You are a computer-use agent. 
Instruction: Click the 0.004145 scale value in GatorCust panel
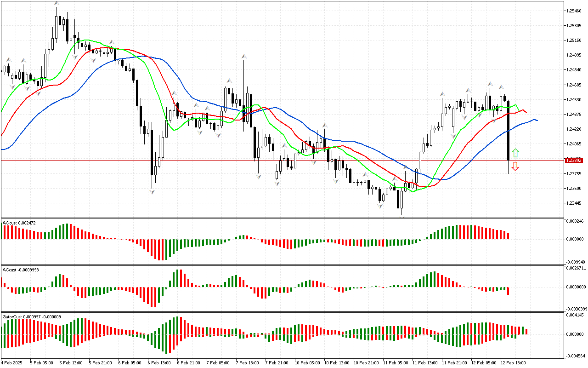(x=575, y=315)
